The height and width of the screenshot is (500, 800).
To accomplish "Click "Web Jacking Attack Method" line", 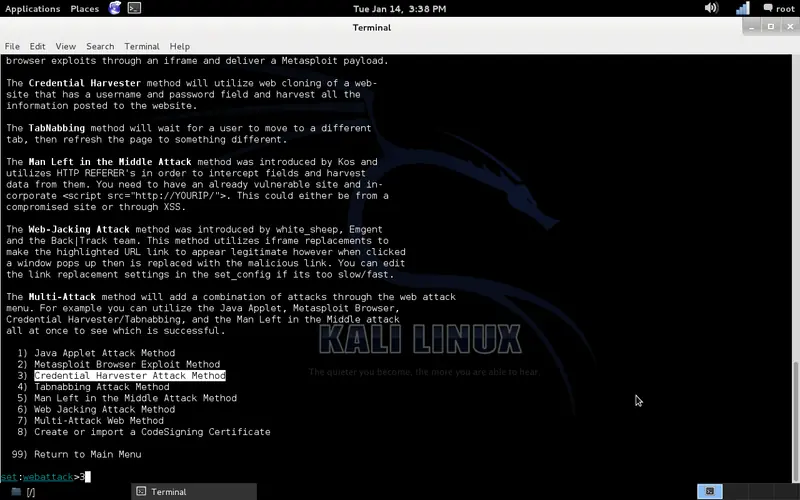I will (x=105, y=409).
